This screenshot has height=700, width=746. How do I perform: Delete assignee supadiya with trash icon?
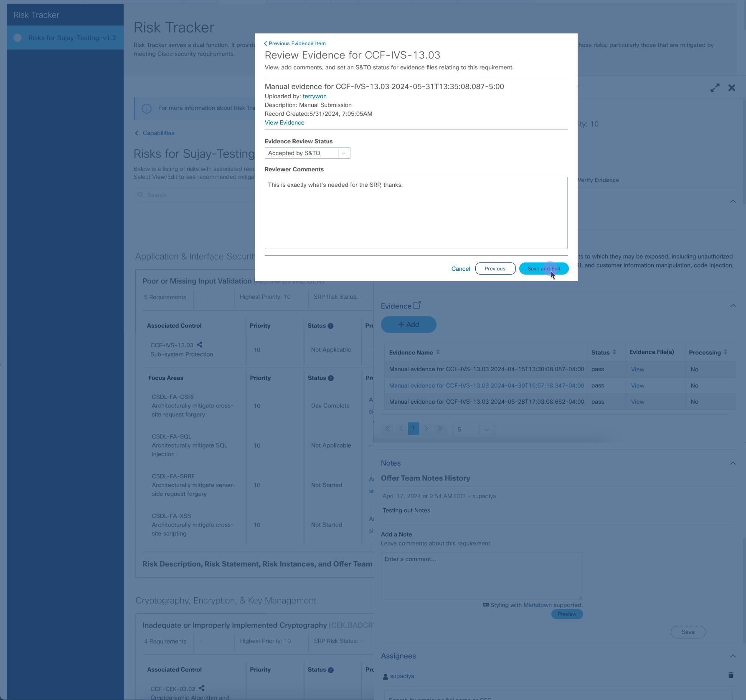[731, 675]
